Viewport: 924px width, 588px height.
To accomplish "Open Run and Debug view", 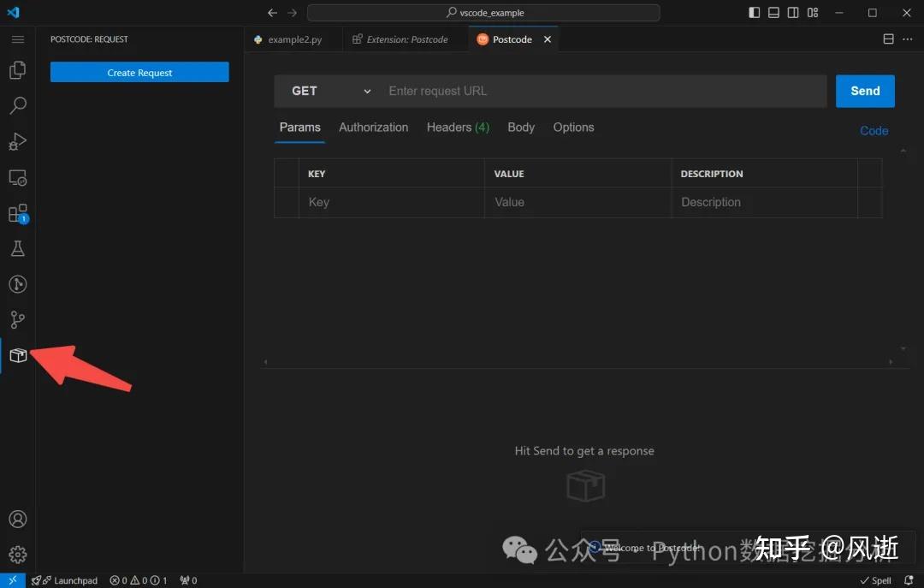I will (18, 141).
